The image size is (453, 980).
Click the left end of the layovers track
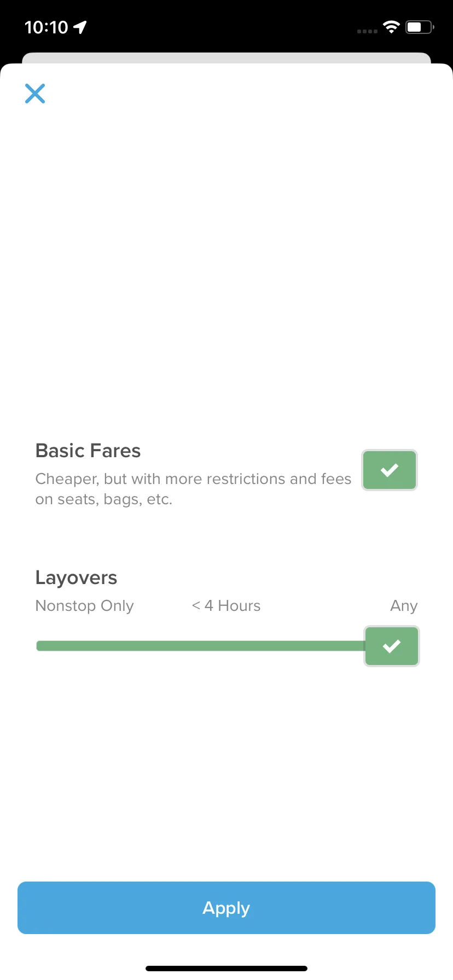(39, 646)
